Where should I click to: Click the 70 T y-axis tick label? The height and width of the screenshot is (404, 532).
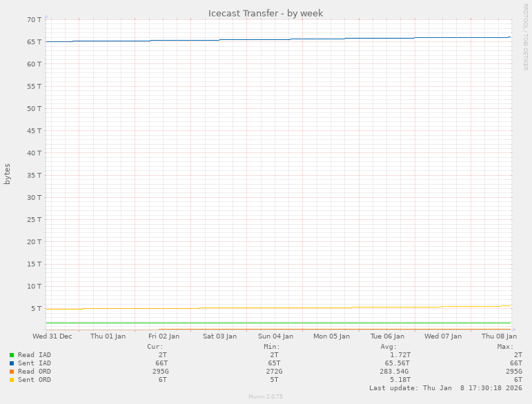(x=35, y=19)
